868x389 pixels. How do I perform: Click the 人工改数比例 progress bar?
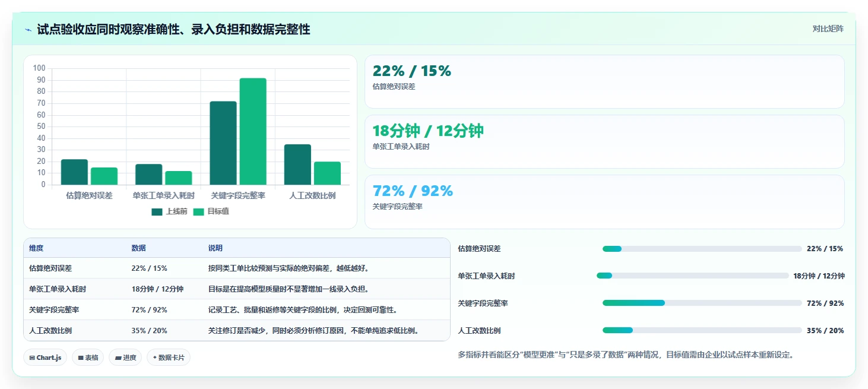(x=702, y=330)
